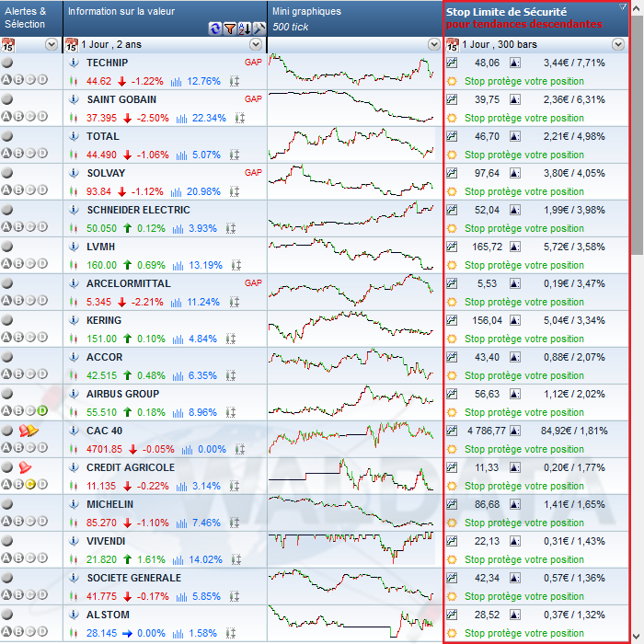Screen dimensions: 644x644
Task: Open the SCHNEIDER ELECTRIC stock name
Action: (138, 210)
